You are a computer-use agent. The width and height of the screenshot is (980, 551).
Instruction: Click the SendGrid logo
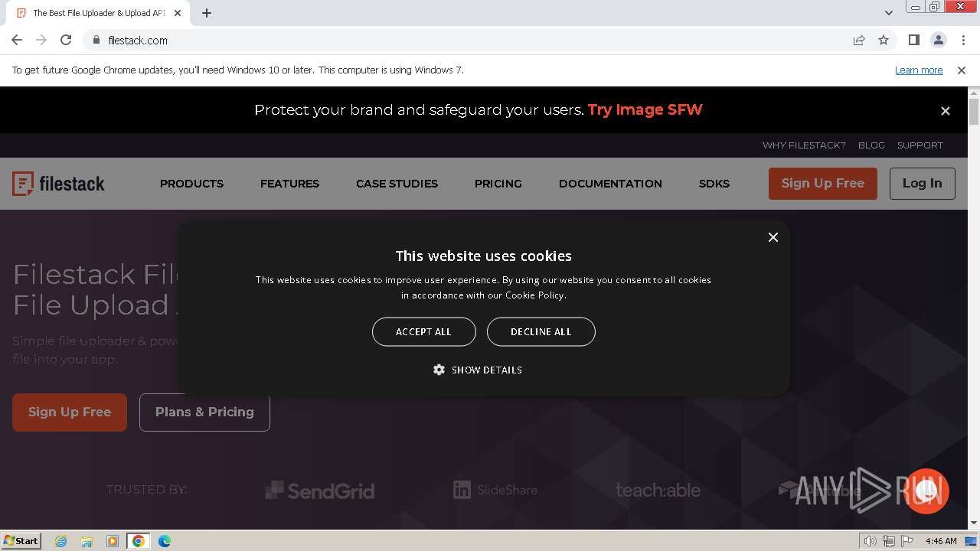pos(320,491)
